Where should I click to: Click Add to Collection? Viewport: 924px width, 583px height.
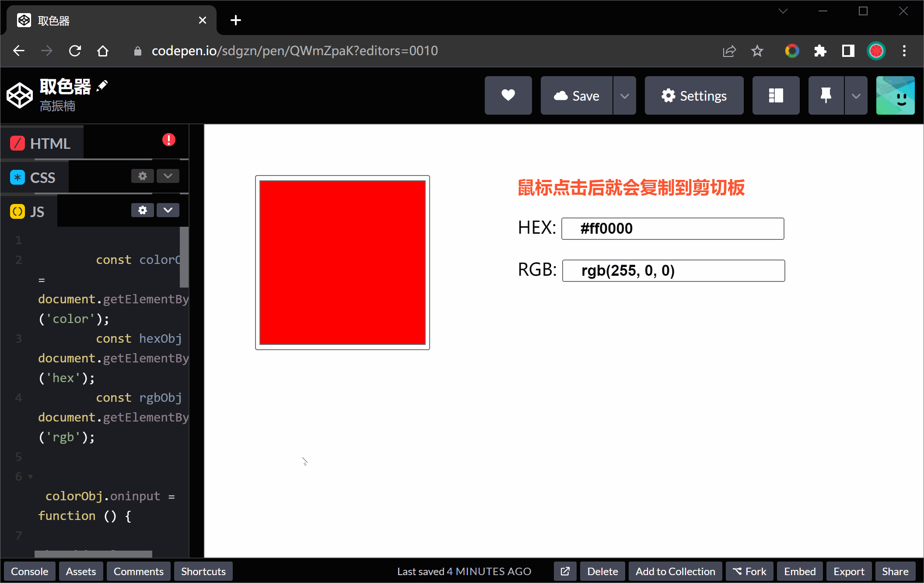675,571
